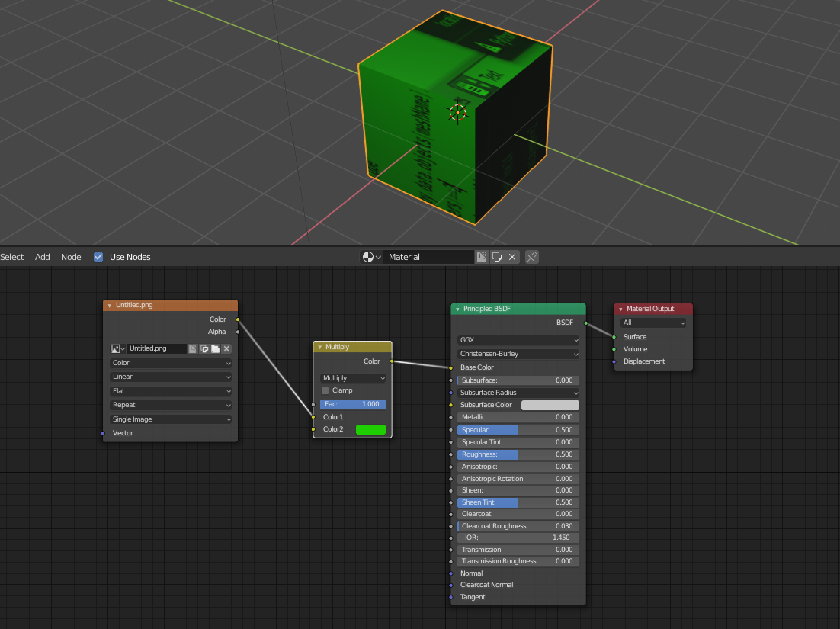
Task: Click the Material name text field
Action: 428,256
